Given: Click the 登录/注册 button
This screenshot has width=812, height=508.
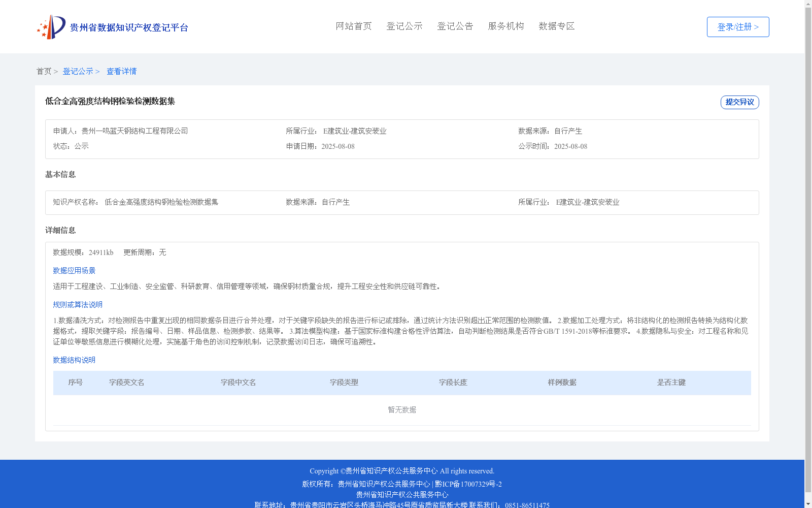Looking at the screenshot, I should (x=738, y=27).
